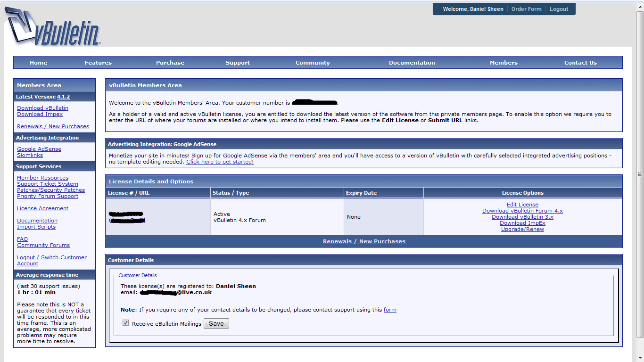Click Download vBulletin 3.x link
The width and height of the screenshot is (644, 362).
(522, 217)
